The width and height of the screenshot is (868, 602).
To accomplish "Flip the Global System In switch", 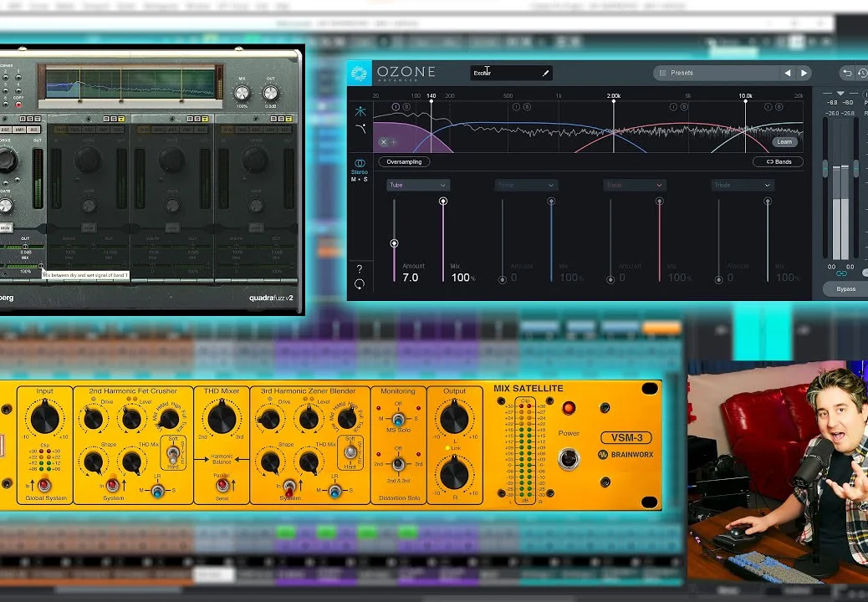I will click(44, 485).
